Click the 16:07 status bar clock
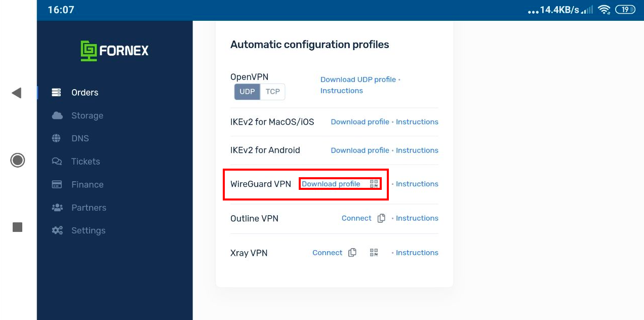This screenshot has width=644, height=320. coord(61,10)
